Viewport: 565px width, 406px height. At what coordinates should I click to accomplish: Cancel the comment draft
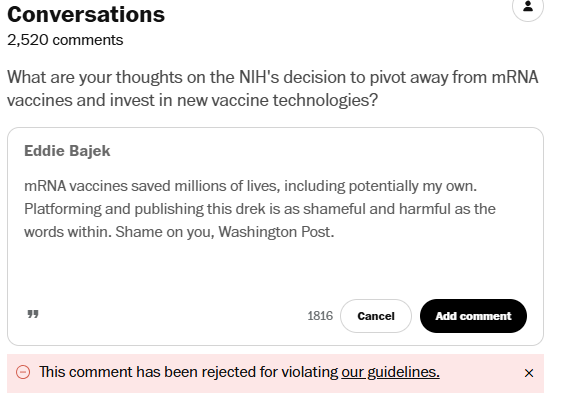(376, 316)
